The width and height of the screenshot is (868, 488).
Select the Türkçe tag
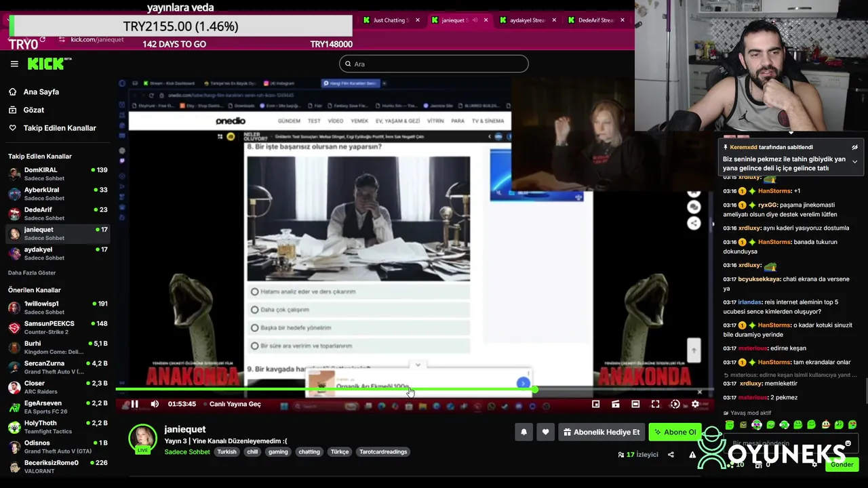(339, 451)
